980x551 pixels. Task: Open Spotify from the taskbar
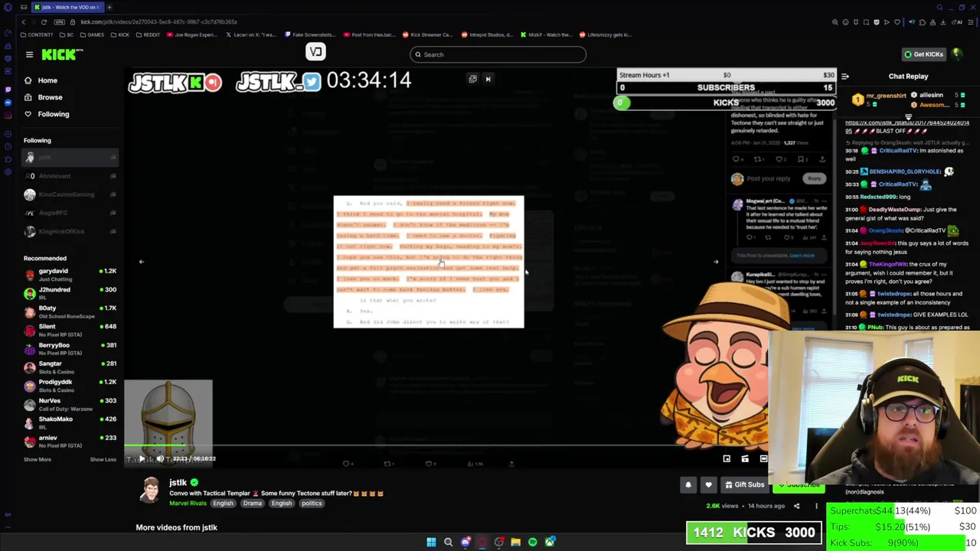[533, 542]
